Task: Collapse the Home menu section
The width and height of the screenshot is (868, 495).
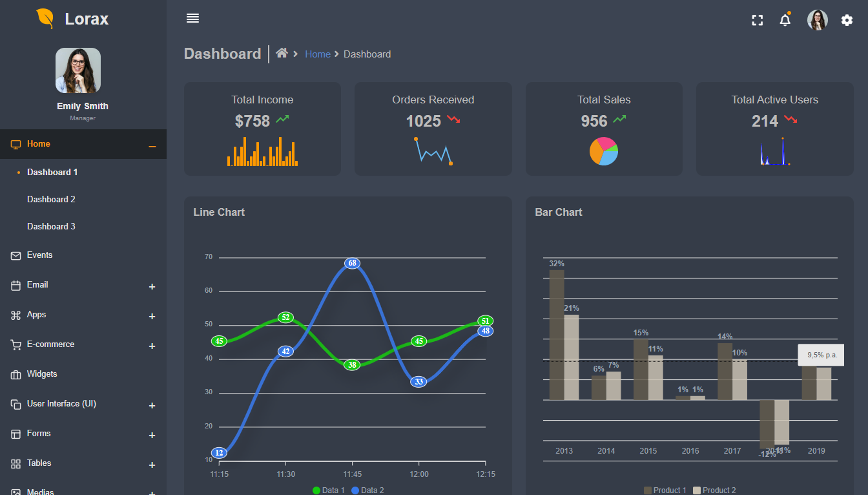Action: pyautogui.click(x=152, y=146)
